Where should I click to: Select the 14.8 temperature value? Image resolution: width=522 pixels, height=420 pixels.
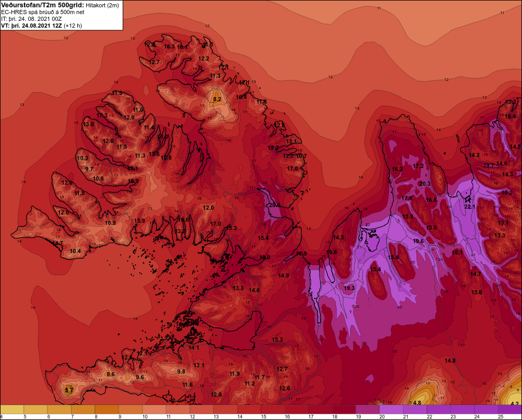(450, 361)
